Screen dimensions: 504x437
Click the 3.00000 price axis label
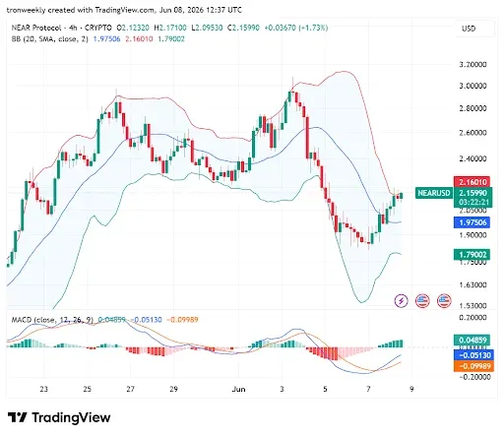coord(472,86)
